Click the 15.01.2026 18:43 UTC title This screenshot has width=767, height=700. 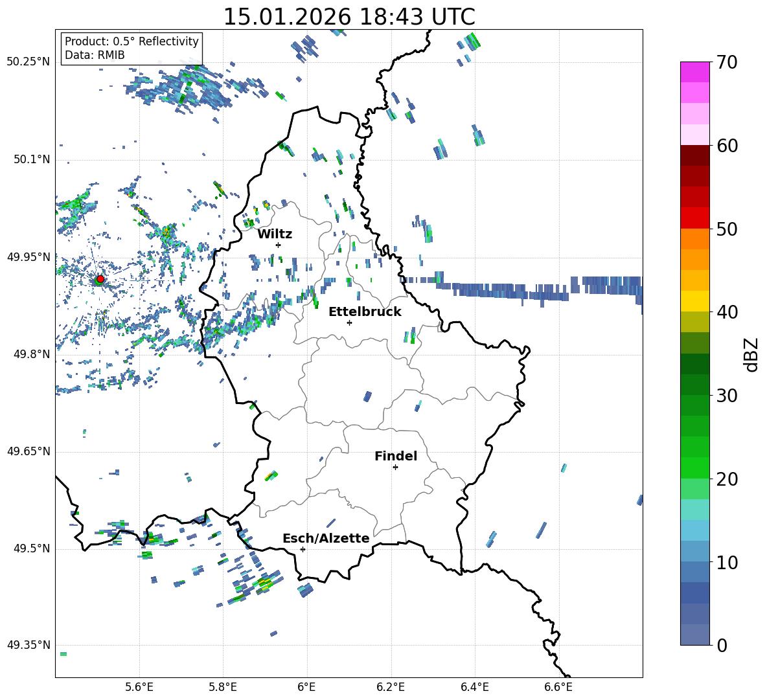tap(349, 17)
